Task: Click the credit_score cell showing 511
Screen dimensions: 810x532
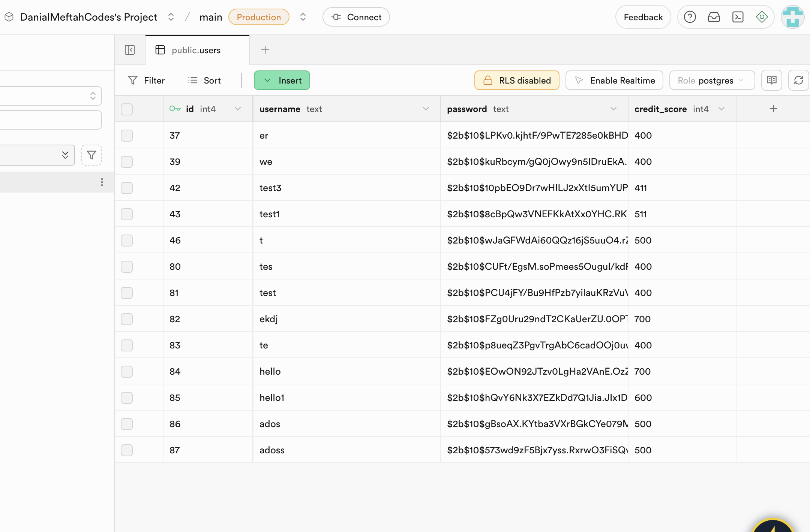Action: point(641,214)
